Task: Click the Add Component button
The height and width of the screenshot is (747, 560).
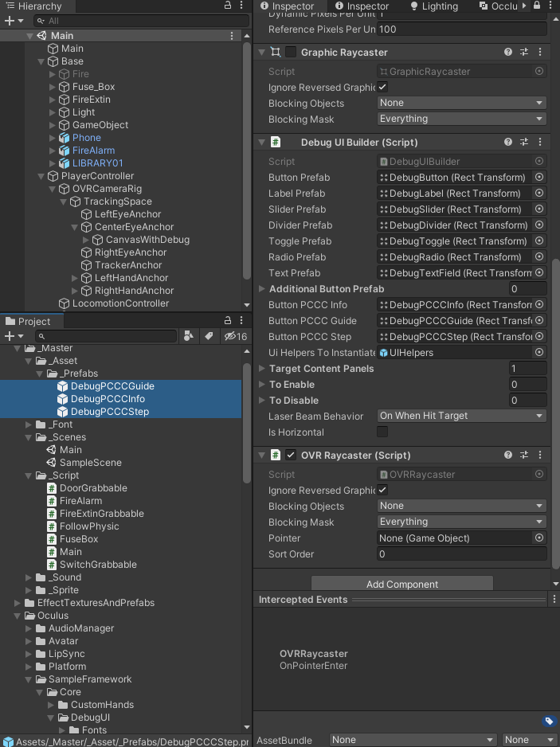Action: point(402,584)
